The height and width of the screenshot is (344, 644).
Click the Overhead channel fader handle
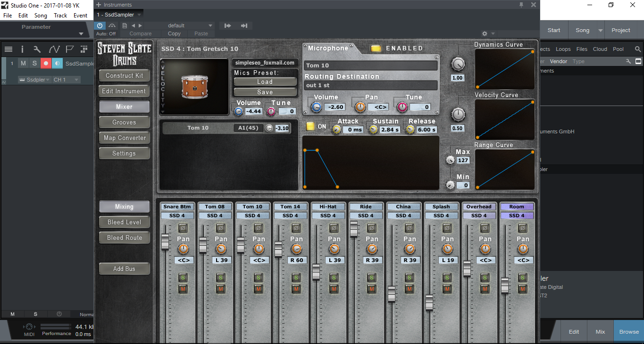(467, 268)
